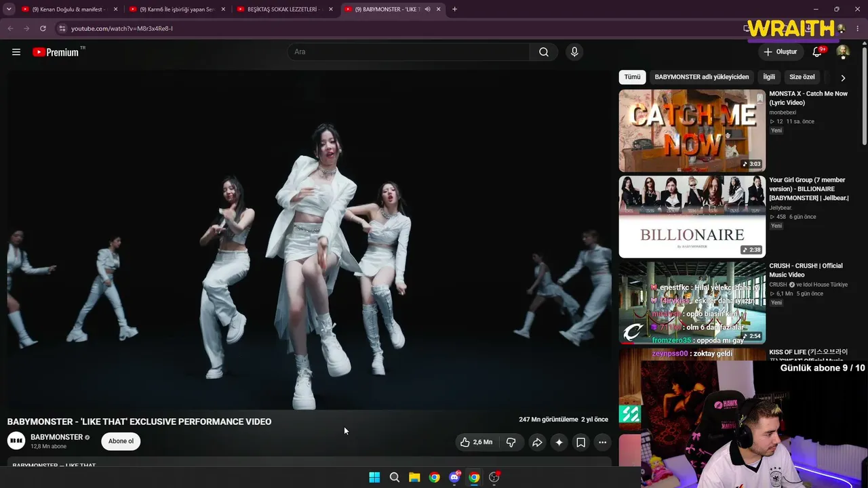The image size is (868, 488).
Task: Open the monbebexi channel name
Action: [783, 113]
